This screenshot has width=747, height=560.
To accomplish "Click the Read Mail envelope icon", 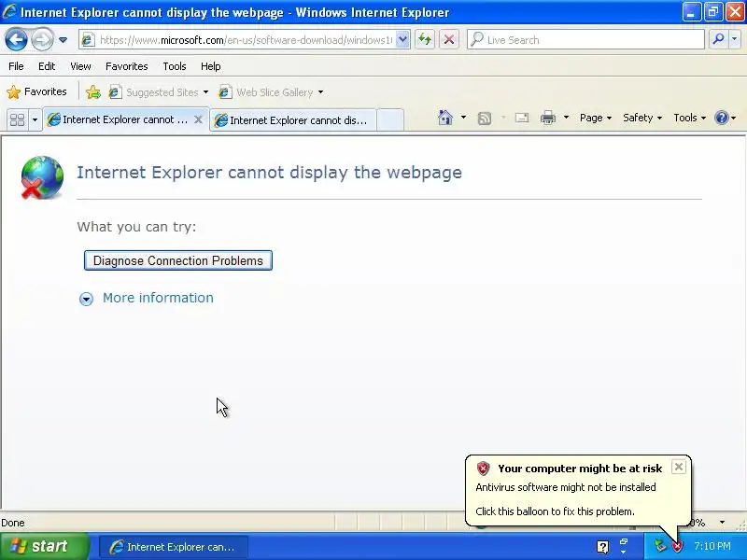I will coord(522,118).
